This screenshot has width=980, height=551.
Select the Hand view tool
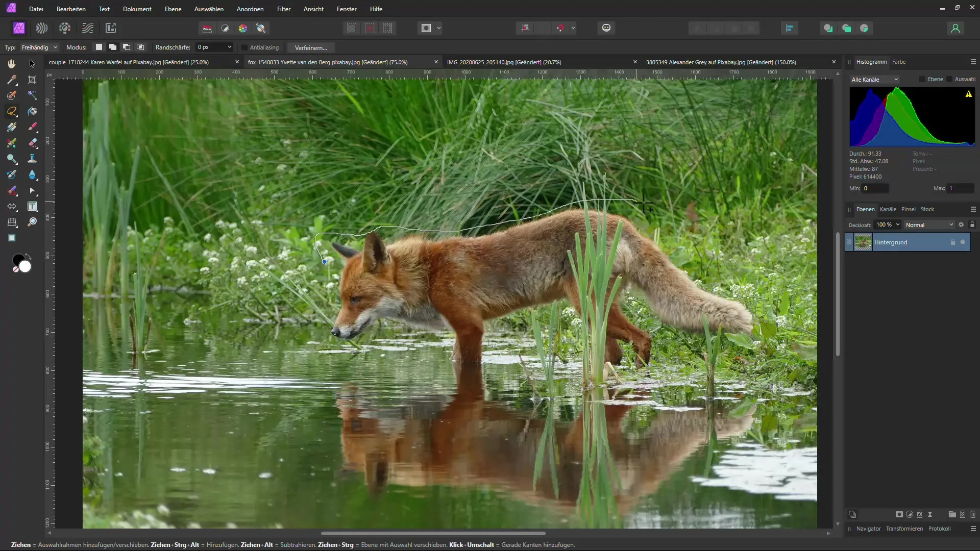pyautogui.click(x=12, y=64)
